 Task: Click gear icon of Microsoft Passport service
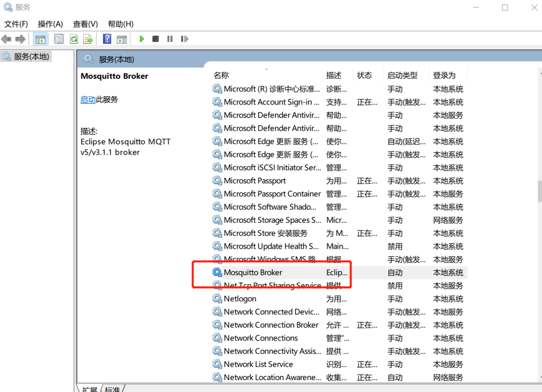click(x=217, y=181)
